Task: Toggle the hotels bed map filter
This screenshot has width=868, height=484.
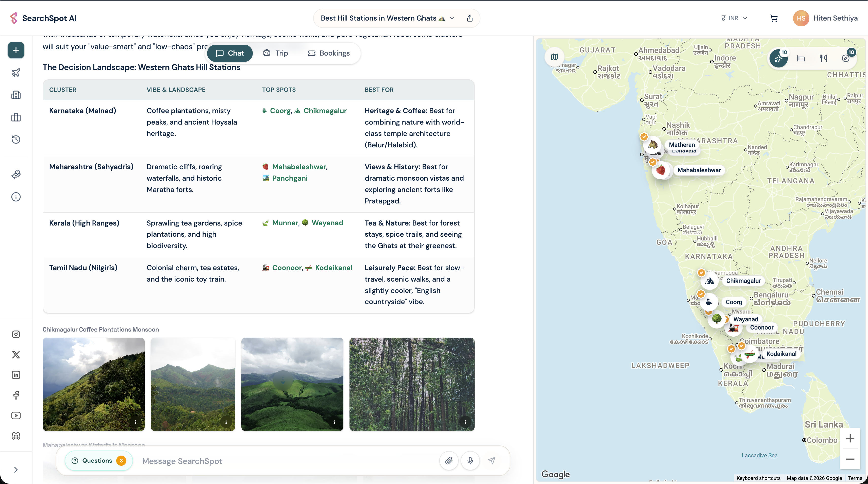Action: point(801,59)
